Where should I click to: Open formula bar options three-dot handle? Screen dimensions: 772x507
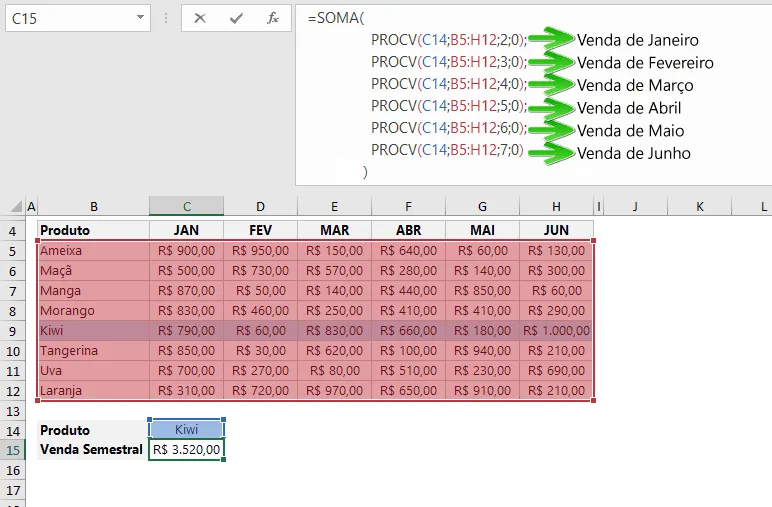point(166,18)
